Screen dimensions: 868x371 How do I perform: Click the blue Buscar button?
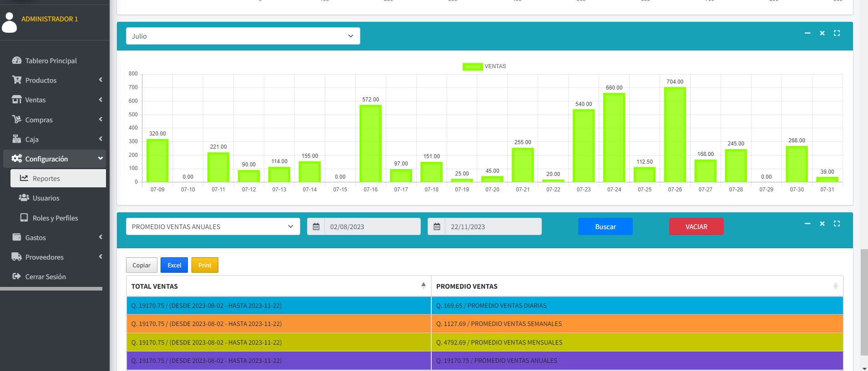tap(606, 226)
